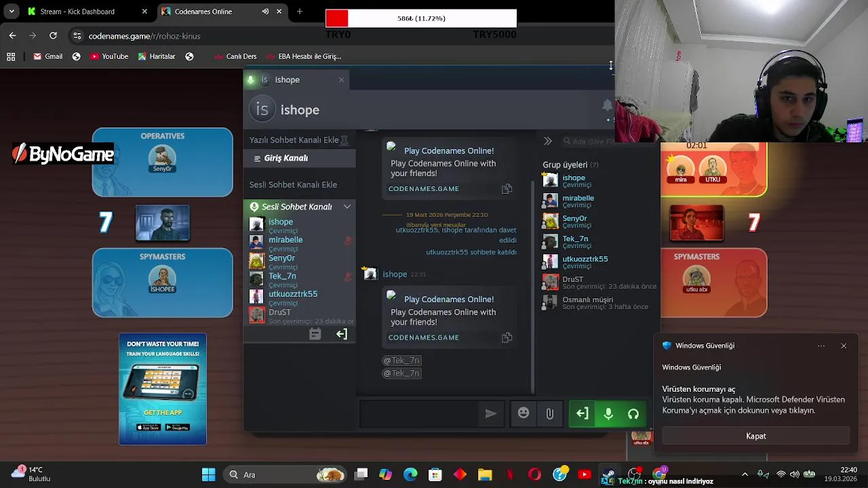This screenshot has width=868, height=488.
Task: Click Seny0r in voice channel list
Action: click(281, 258)
